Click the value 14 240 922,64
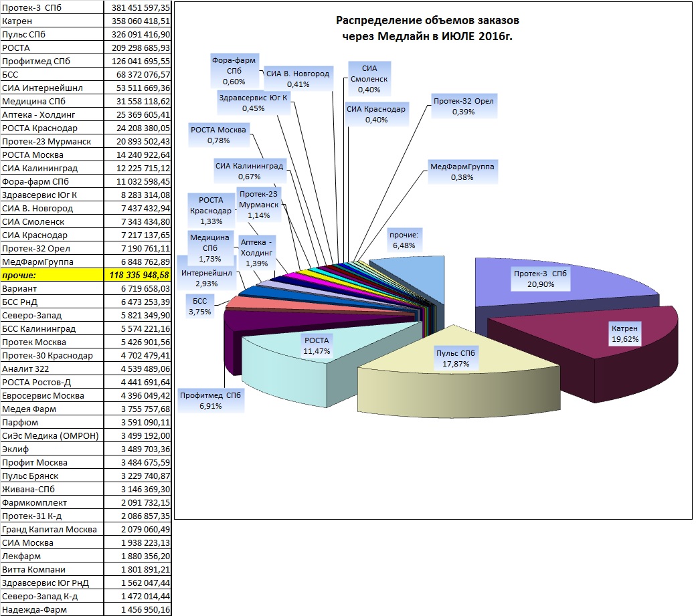698x616 pixels. (x=138, y=155)
